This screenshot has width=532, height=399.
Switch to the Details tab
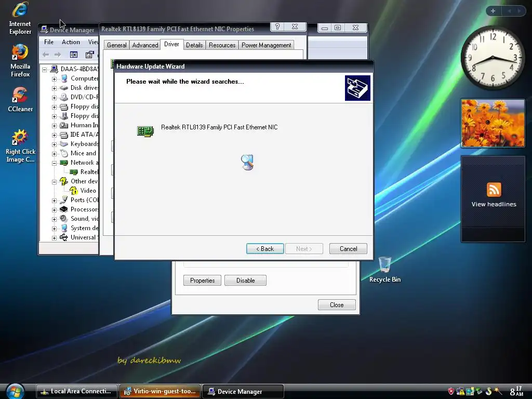coord(194,45)
